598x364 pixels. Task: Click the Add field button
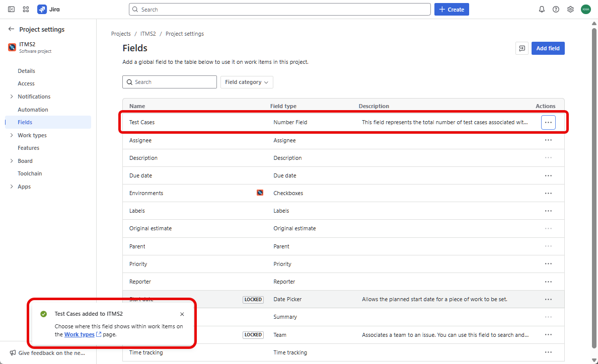click(548, 48)
